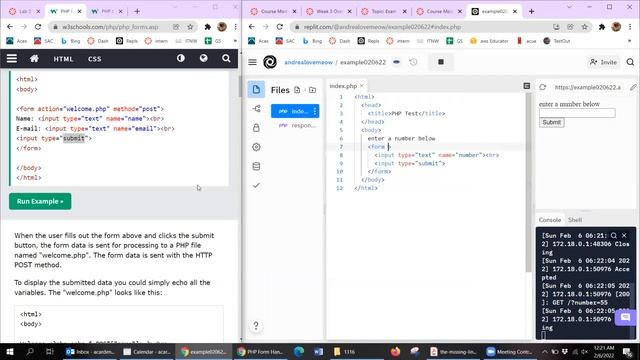Screen dimensions: 640x360
Task: Open Microsoft Edge from the taskbar
Action: point(299,351)
